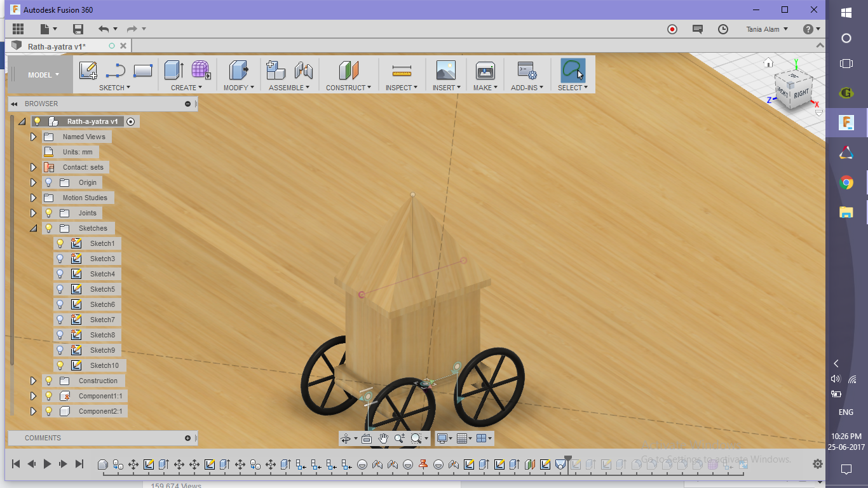Toggle visibility bulb of Construction folder
Viewport: 868px width, 488px height.
click(48, 381)
